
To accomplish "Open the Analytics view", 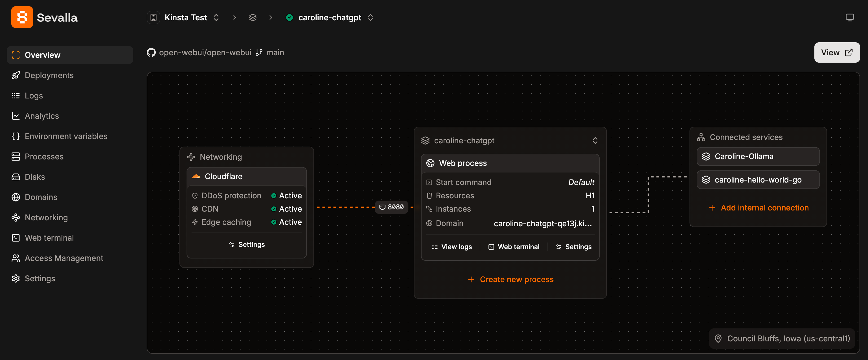I will click(42, 116).
